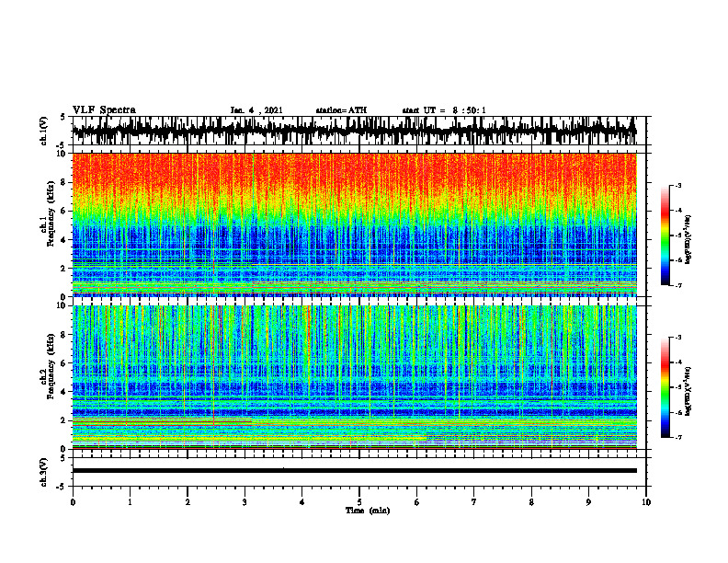Click the "8" kHz tick on ch.1 frequency axis
The height and width of the screenshot is (563, 728).
click(x=63, y=182)
